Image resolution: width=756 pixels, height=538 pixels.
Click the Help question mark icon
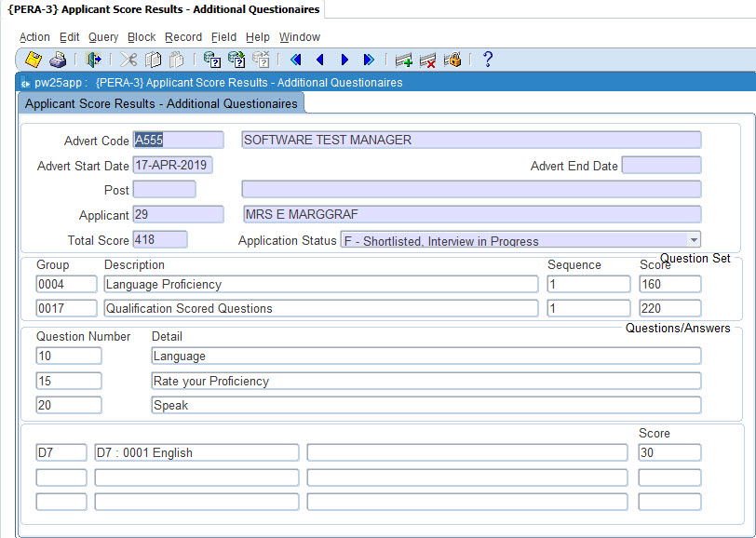(x=487, y=60)
